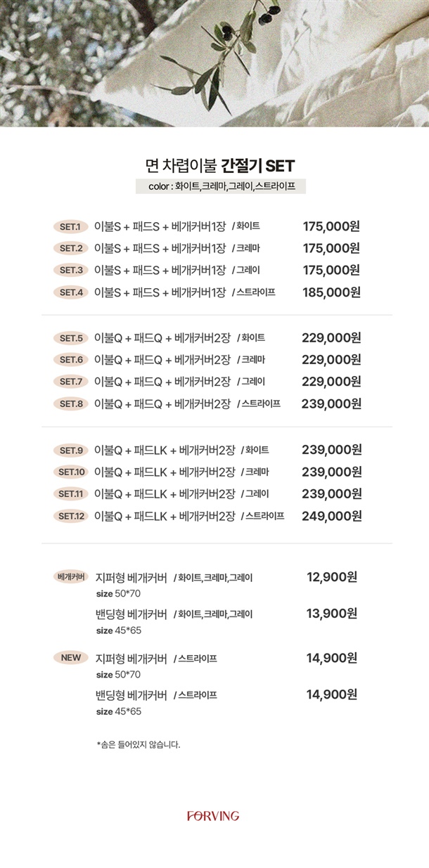The image size is (429, 868).
Task: Click the SET.9 이불Q + 패드LK description
Action: [x=165, y=450]
